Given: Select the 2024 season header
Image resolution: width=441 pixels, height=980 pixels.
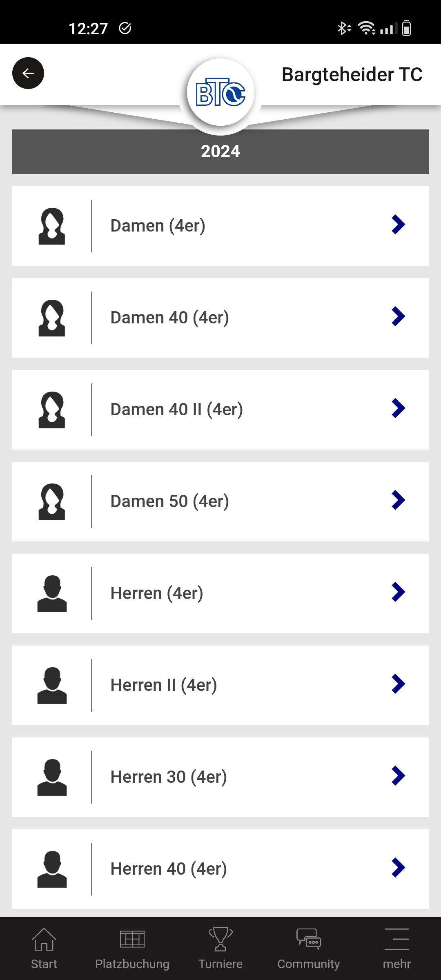Looking at the screenshot, I should tap(220, 151).
